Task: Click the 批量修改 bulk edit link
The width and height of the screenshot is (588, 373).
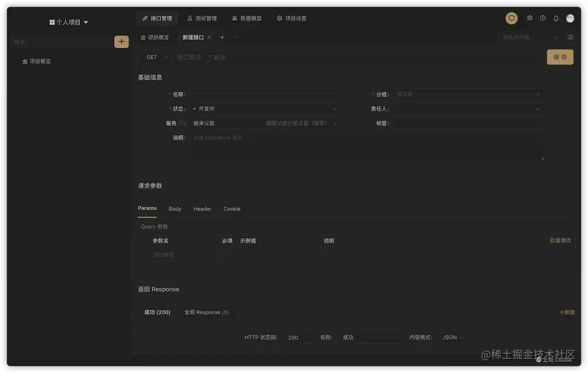Action: pyautogui.click(x=561, y=240)
